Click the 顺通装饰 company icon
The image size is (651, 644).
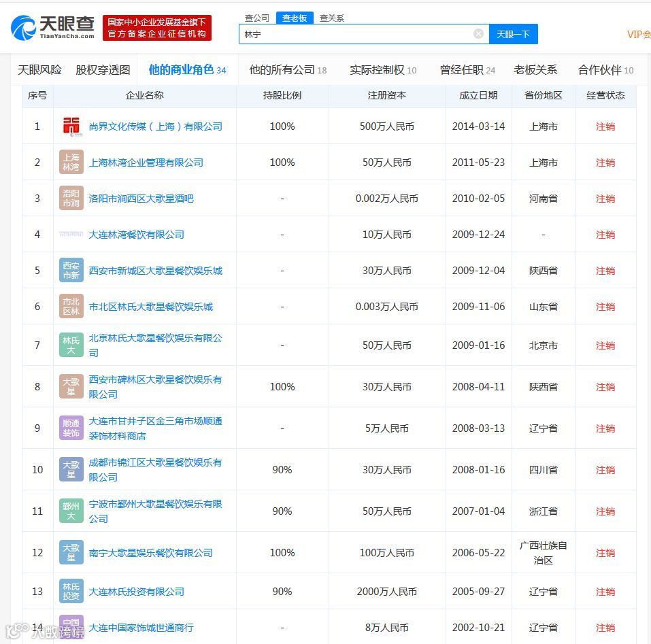coord(71,428)
